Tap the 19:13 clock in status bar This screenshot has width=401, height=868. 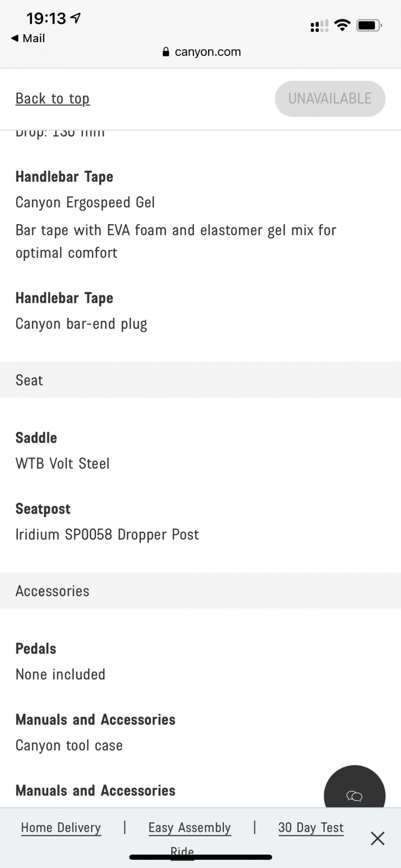[46, 18]
